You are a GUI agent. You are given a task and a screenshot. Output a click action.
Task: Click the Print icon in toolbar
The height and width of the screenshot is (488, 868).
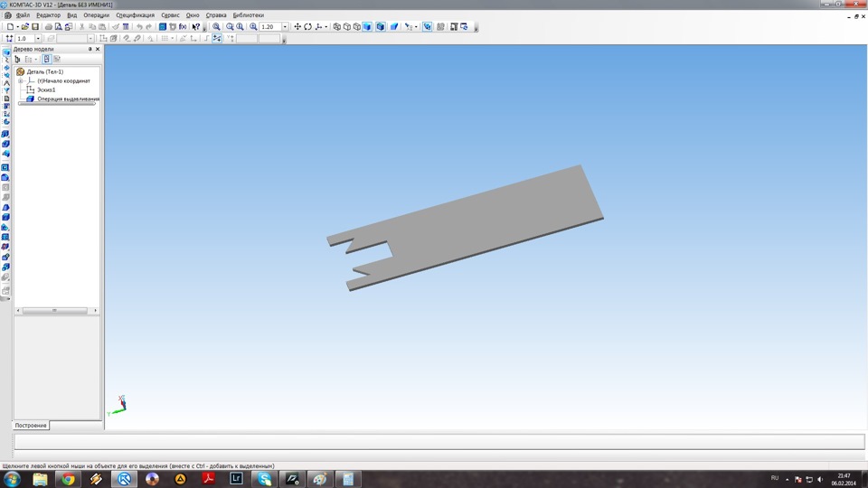(x=49, y=27)
